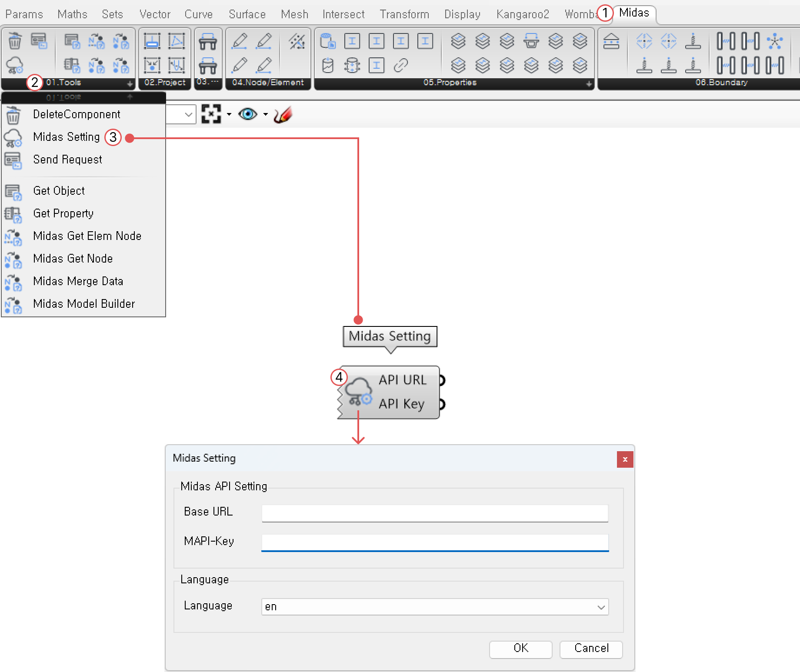Click the Base URL input field
Screen dimensions: 800x672
(435, 513)
